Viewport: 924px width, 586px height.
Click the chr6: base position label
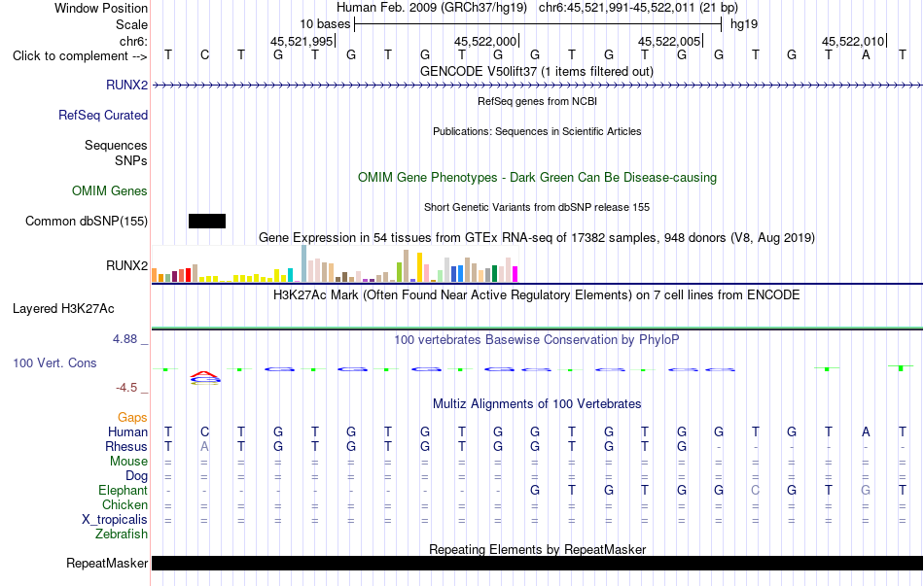click(x=133, y=41)
